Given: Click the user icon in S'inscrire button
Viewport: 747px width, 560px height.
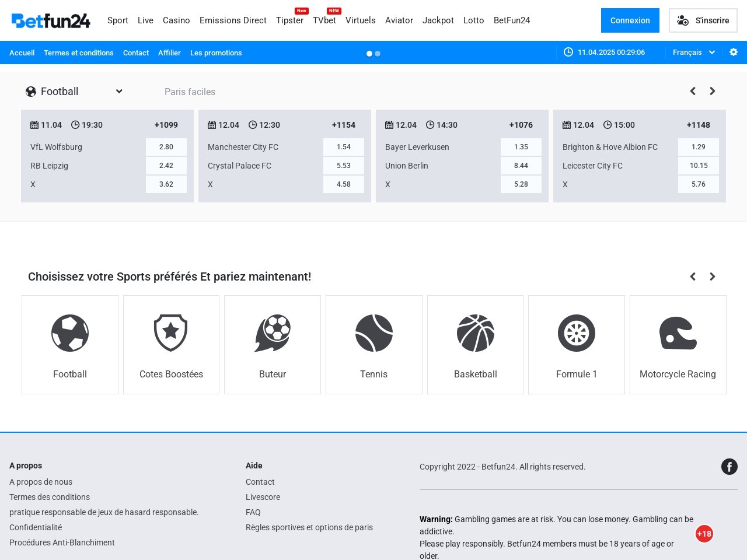Looking at the screenshot, I should click(x=683, y=20).
